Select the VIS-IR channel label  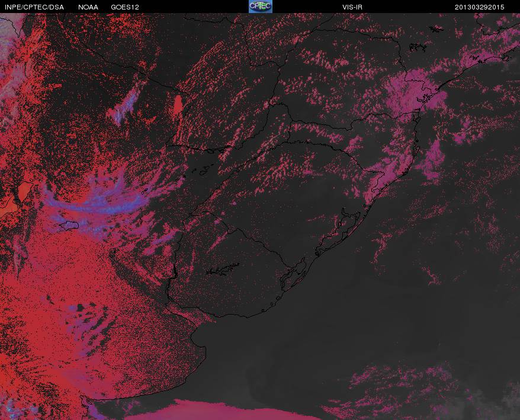click(x=352, y=7)
